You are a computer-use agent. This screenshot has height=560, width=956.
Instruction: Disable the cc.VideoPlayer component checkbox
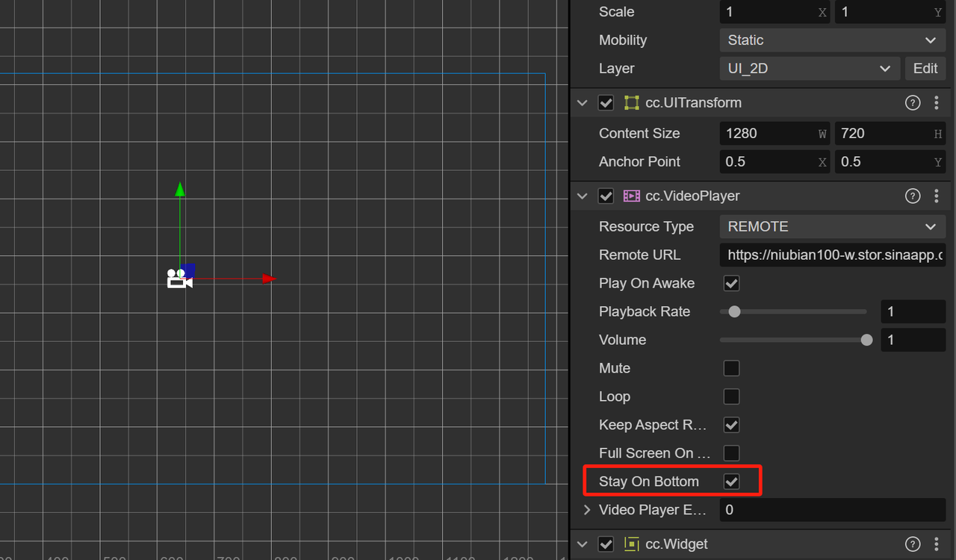click(x=606, y=196)
